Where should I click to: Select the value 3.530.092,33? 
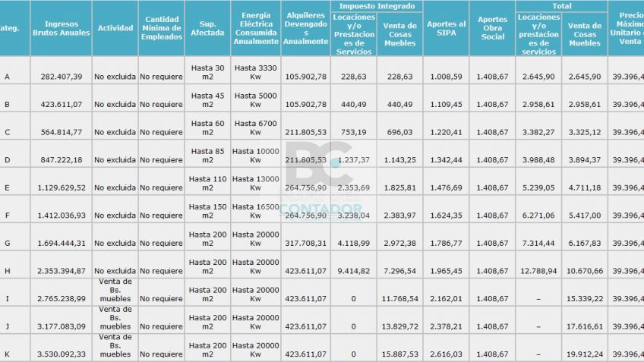(x=62, y=354)
